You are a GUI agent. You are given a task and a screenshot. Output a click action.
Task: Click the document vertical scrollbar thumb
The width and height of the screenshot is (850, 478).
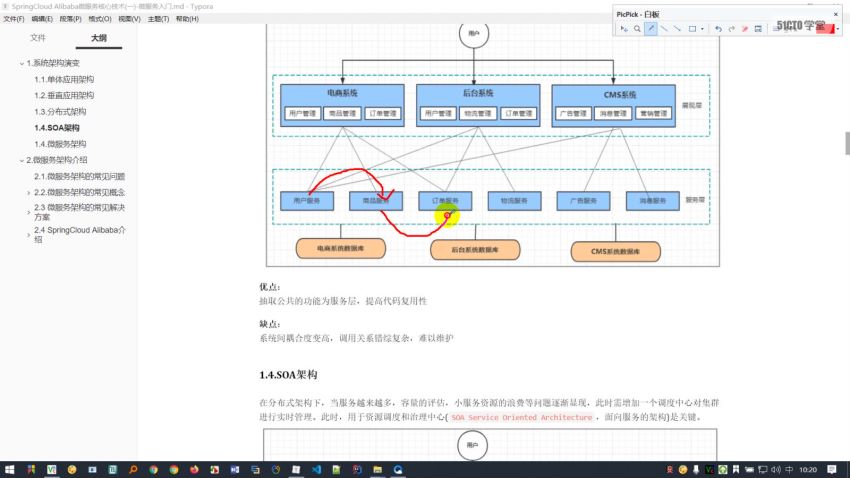tap(847, 143)
